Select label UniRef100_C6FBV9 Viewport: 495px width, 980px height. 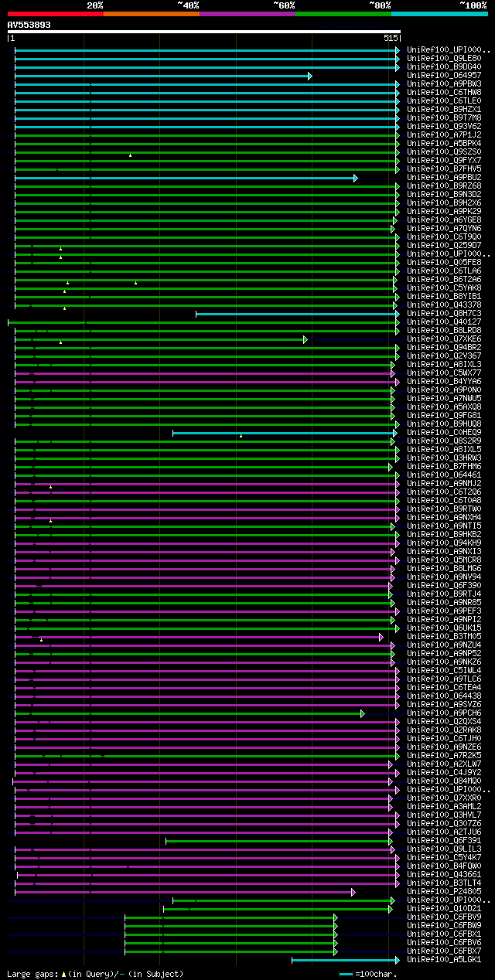(x=444, y=917)
